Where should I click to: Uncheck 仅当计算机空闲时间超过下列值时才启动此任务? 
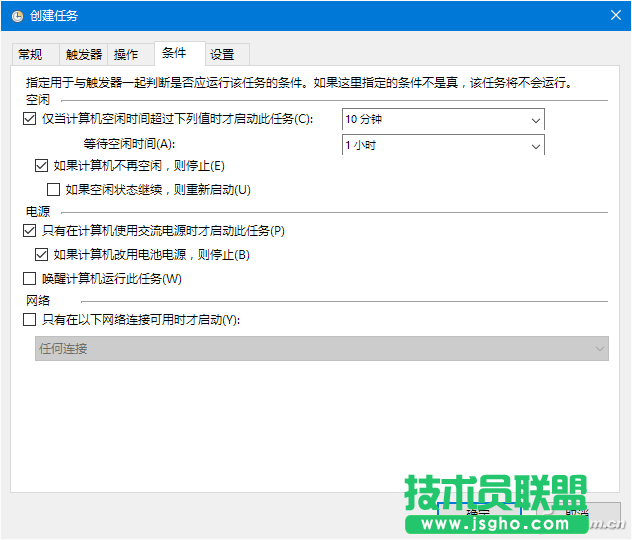click(28, 119)
